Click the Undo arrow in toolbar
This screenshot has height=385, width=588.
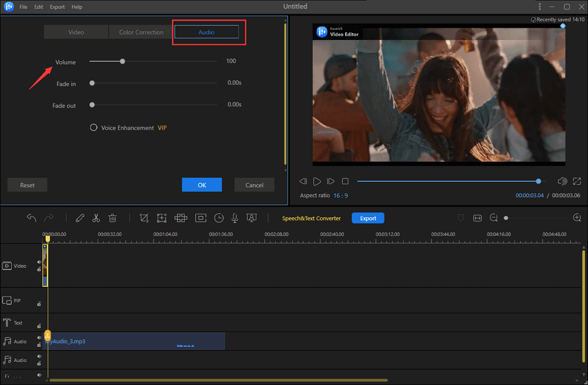pos(32,218)
